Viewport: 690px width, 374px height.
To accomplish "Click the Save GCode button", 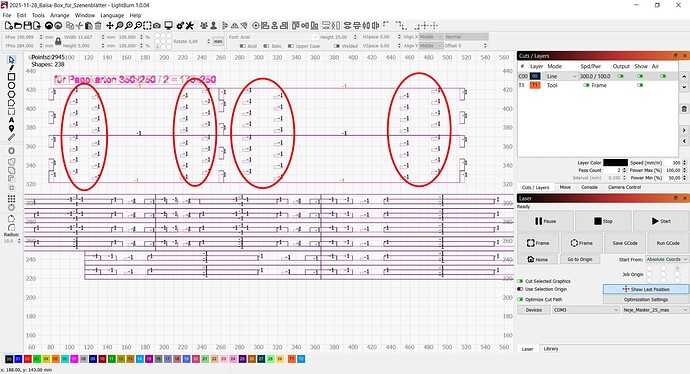I will tap(625, 243).
